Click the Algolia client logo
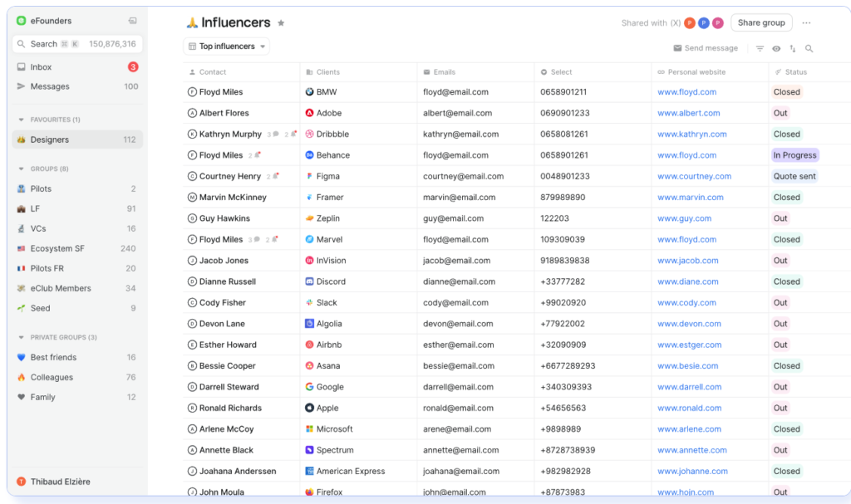The image size is (851, 504). point(309,323)
